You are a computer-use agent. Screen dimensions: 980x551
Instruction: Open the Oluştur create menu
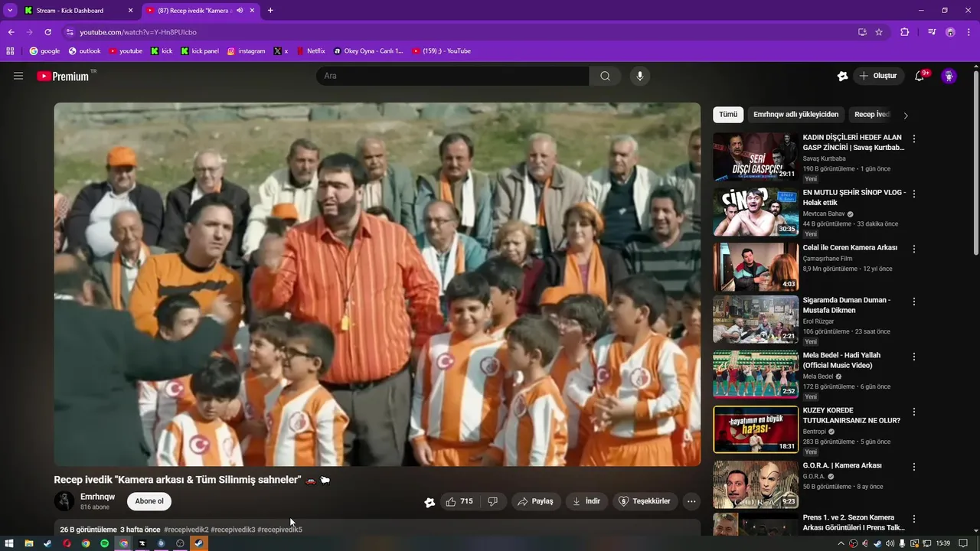pos(878,76)
